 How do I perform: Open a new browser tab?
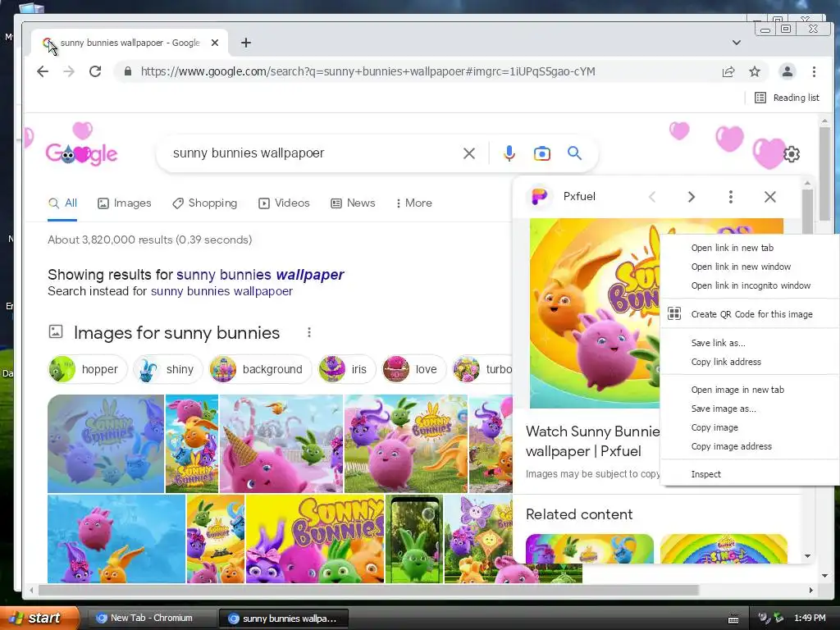pos(246,43)
